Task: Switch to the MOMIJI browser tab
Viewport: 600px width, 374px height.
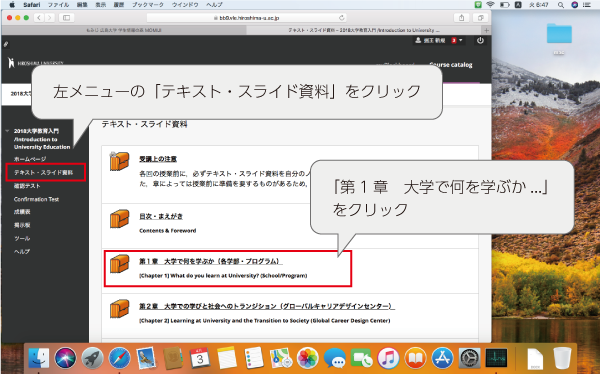Action: pos(124,30)
